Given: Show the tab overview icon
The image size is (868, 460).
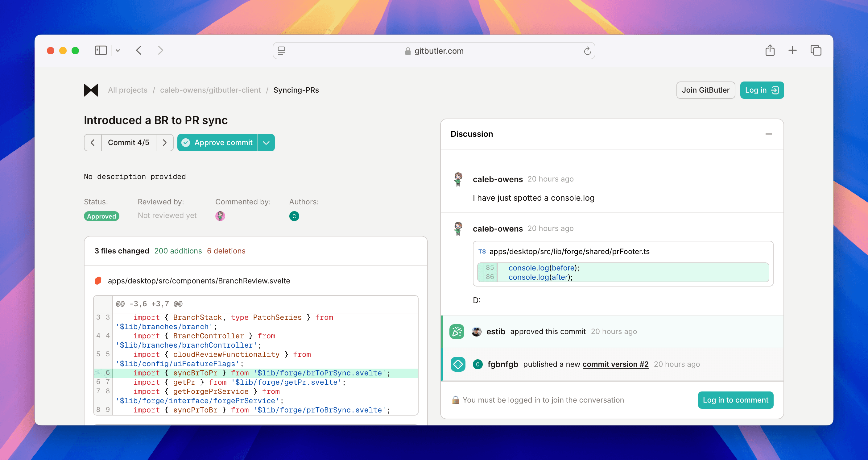Looking at the screenshot, I should pyautogui.click(x=816, y=51).
